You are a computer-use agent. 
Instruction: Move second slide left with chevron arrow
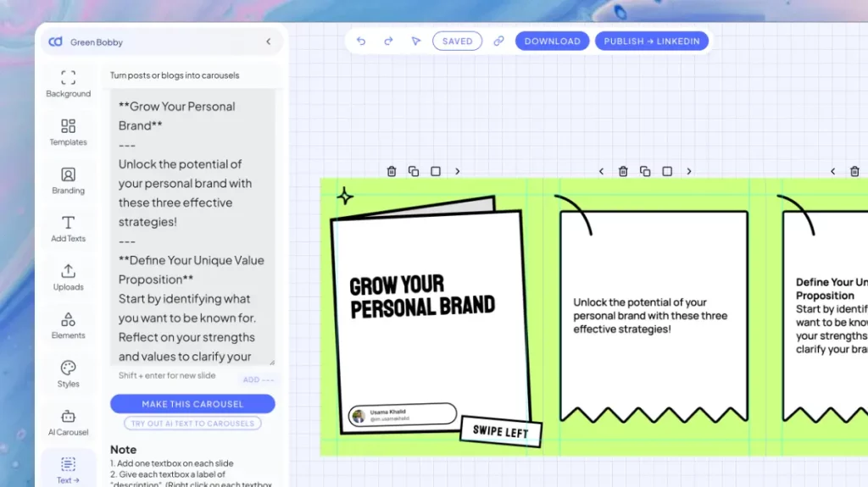point(601,171)
